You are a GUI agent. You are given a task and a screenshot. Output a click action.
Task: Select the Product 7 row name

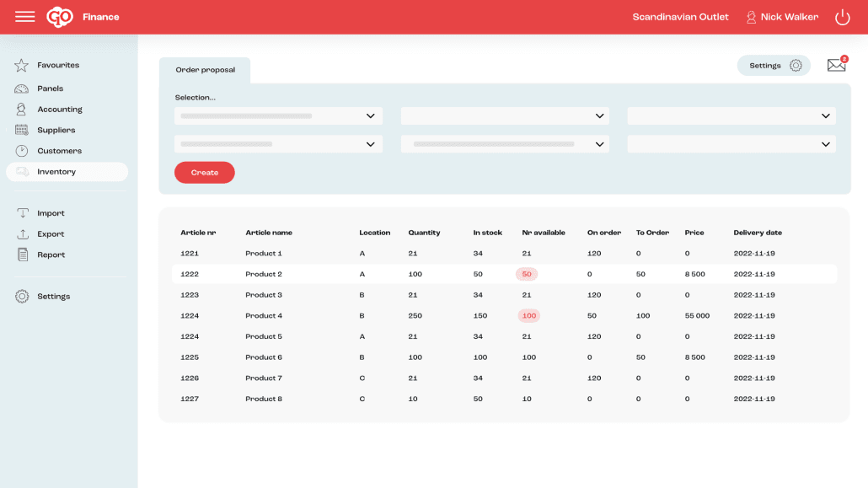pyautogui.click(x=264, y=378)
